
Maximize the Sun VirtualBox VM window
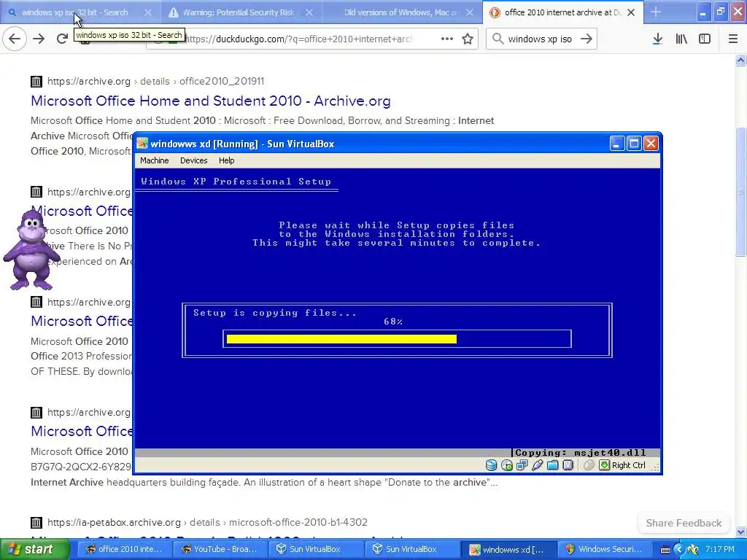(634, 144)
